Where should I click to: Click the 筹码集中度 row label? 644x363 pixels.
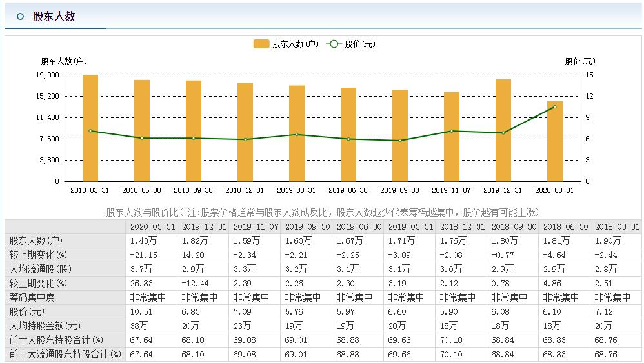click(32, 297)
